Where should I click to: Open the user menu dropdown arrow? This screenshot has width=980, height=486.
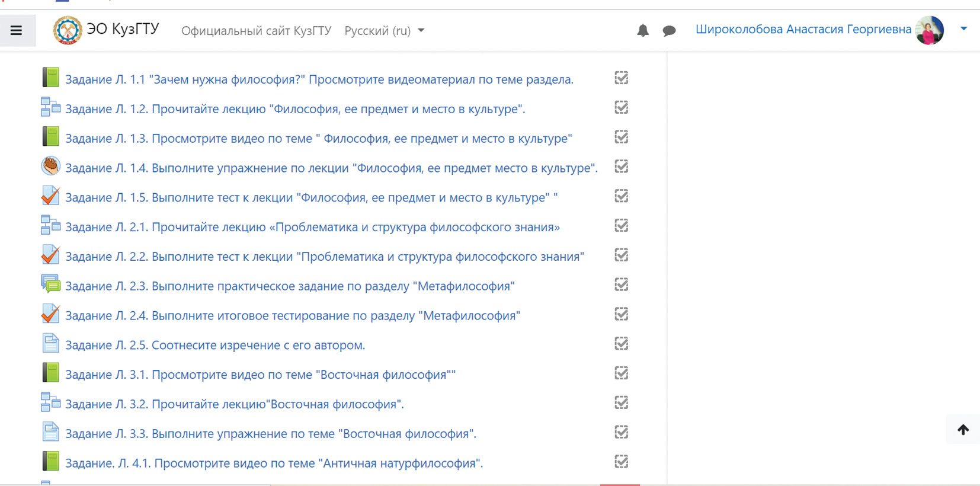(963, 28)
